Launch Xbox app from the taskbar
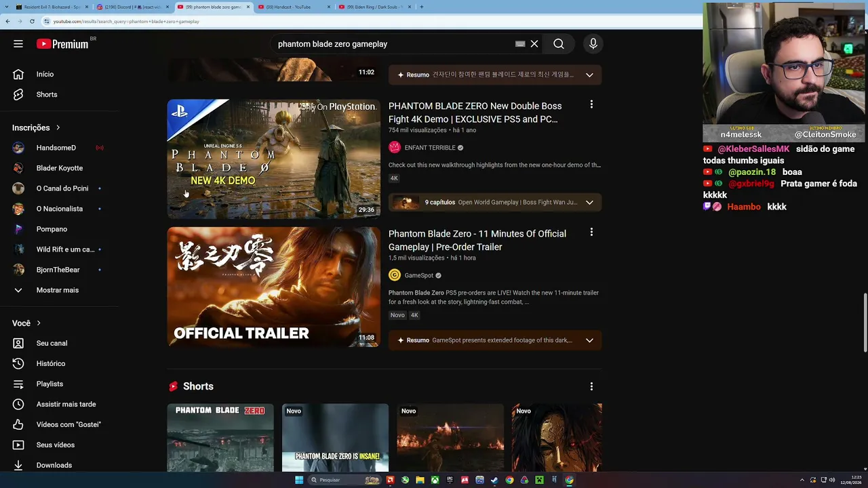This screenshot has height=488, width=868. [435, 480]
